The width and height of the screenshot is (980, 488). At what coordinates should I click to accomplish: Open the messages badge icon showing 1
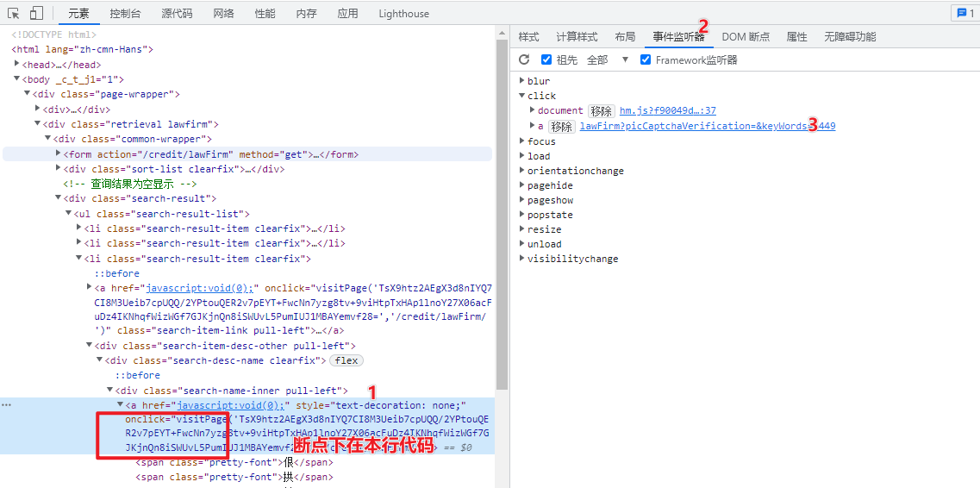(x=966, y=13)
